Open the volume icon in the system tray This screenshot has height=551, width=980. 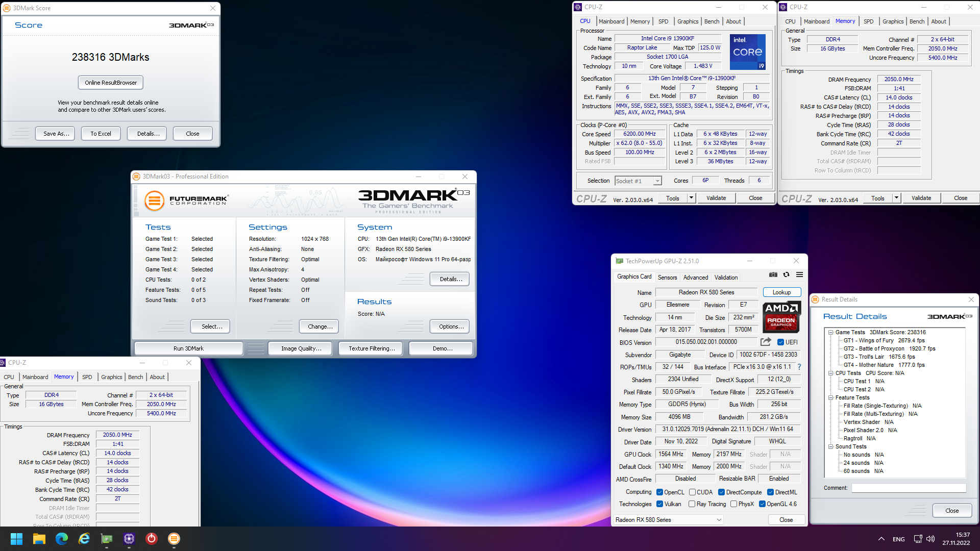[930, 539]
